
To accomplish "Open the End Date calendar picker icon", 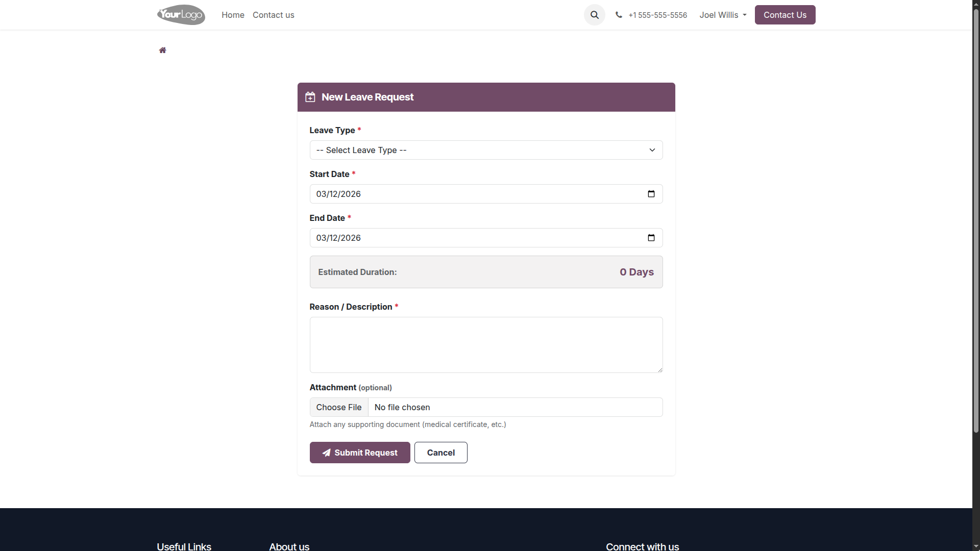I will (651, 238).
